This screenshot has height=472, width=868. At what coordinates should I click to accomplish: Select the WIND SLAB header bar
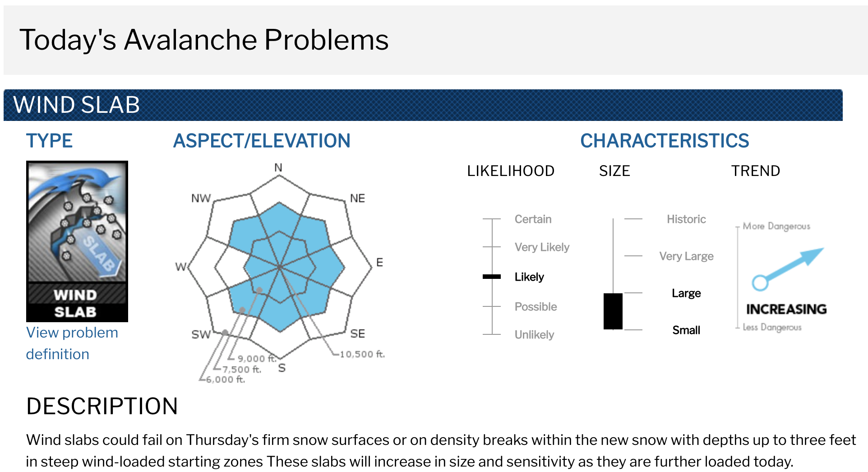(423, 105)
